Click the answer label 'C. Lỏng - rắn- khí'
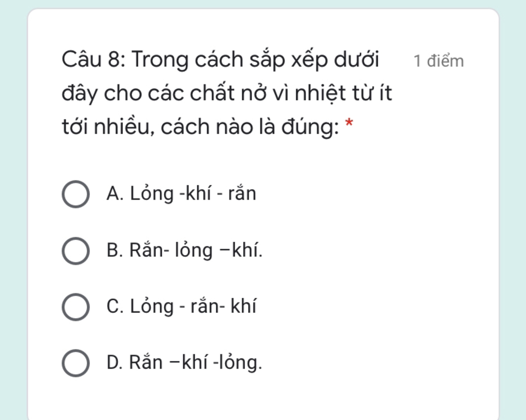 pos(181,307)
